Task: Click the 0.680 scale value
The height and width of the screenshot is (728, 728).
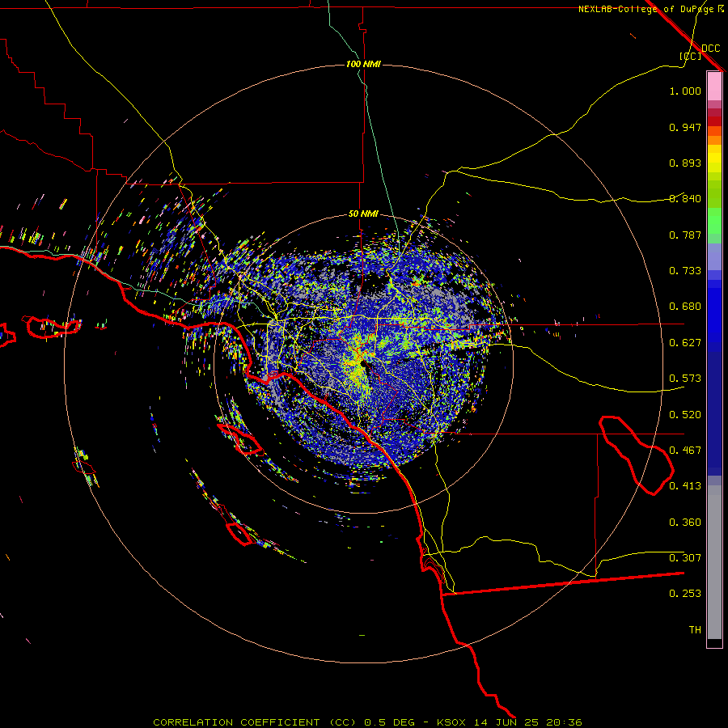Action: 685,307
